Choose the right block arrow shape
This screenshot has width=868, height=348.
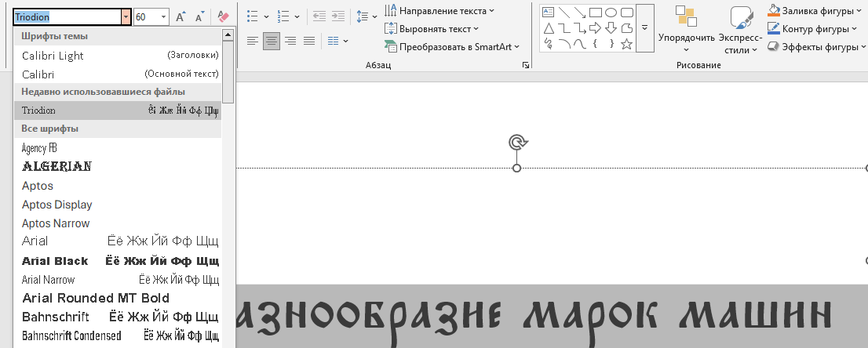[595, 28]
